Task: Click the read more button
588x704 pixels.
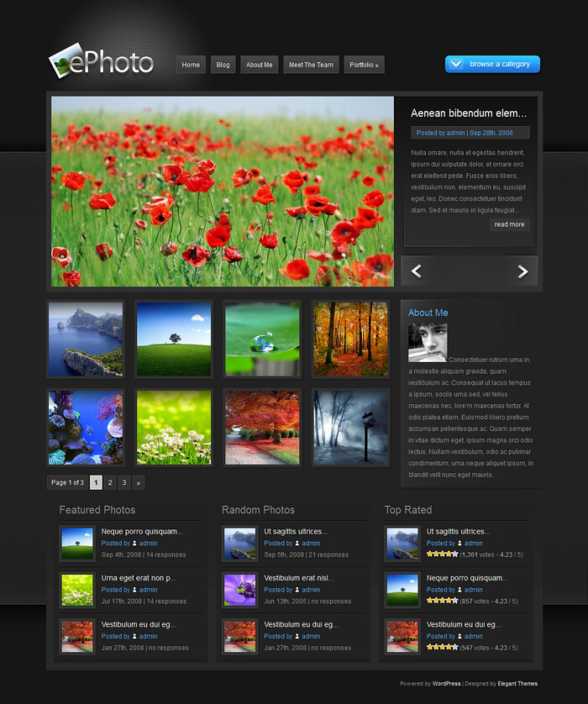Action: click(x=509, y=224)
